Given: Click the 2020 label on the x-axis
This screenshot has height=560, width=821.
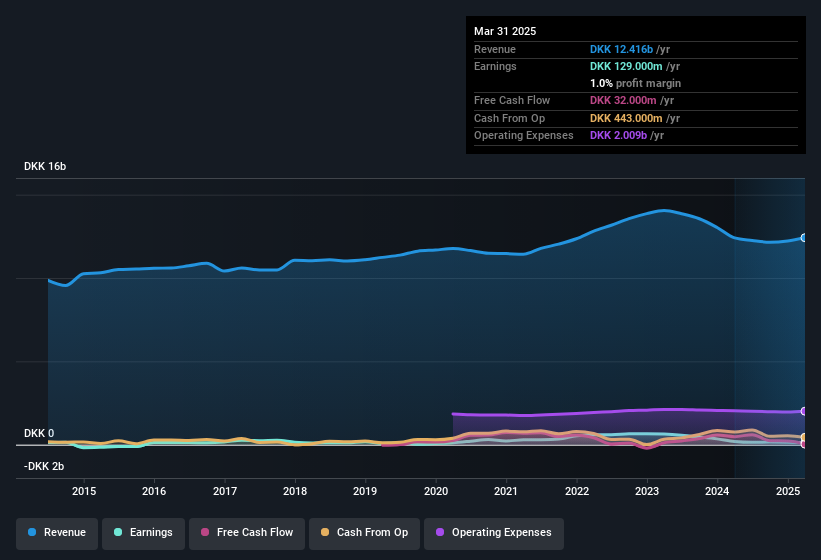Looking at the screenshot, I should [436, 491].
